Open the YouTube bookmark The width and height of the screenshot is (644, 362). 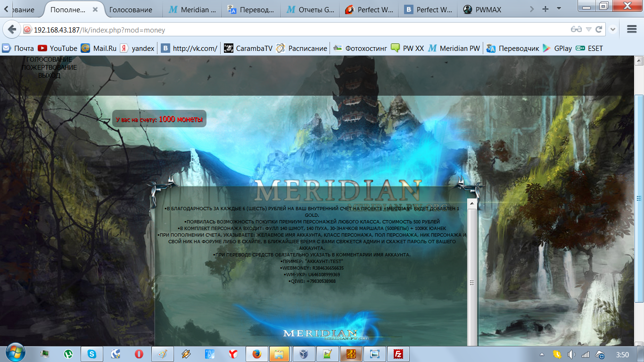click(58, 48)
